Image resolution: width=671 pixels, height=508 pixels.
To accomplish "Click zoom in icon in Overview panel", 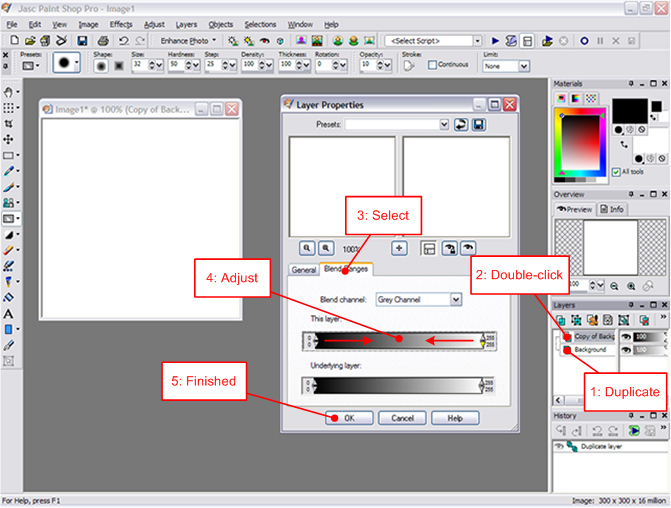I will click(x=631, y=286).
